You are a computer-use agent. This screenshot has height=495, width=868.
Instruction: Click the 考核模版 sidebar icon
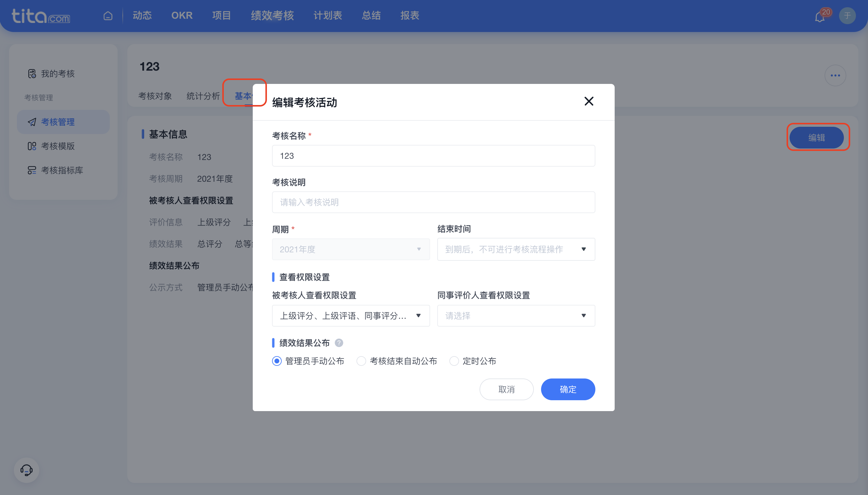pos(32,146)
